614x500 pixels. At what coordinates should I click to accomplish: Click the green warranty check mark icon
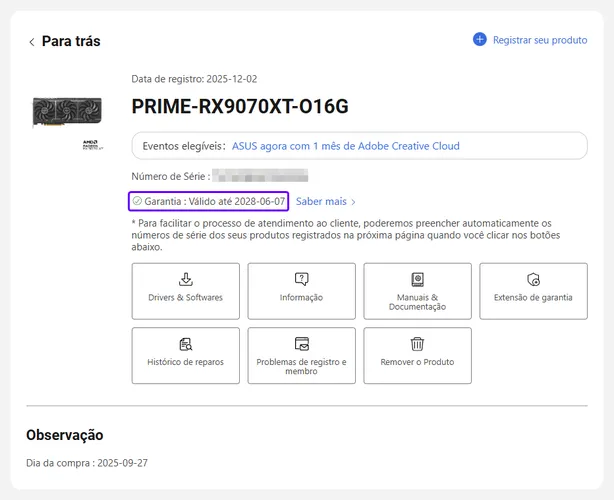coord(137,201)
